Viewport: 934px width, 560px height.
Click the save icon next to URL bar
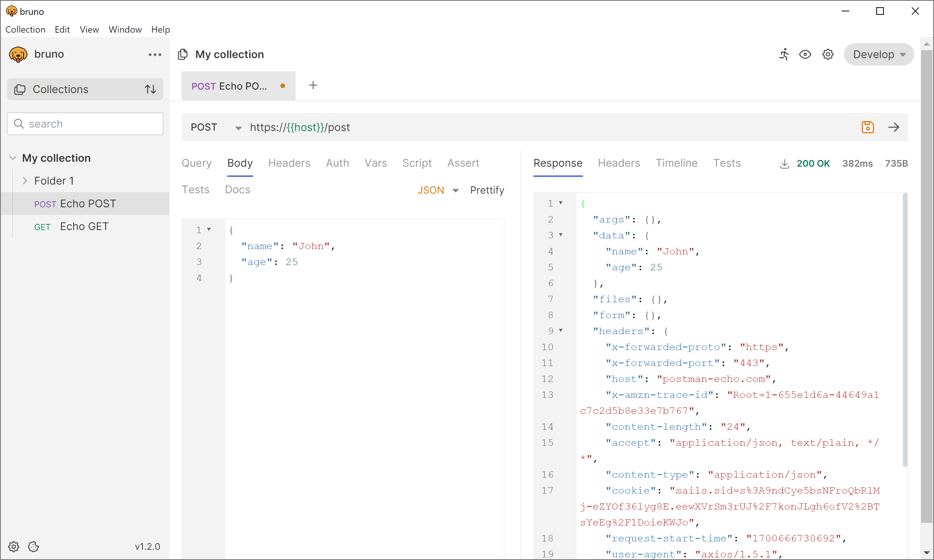tap(867, 127)
